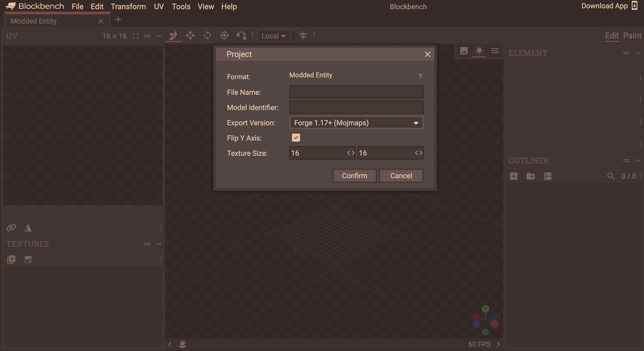
Task: Add a new group in the Outliner
Action: click(x=531, y=176)
